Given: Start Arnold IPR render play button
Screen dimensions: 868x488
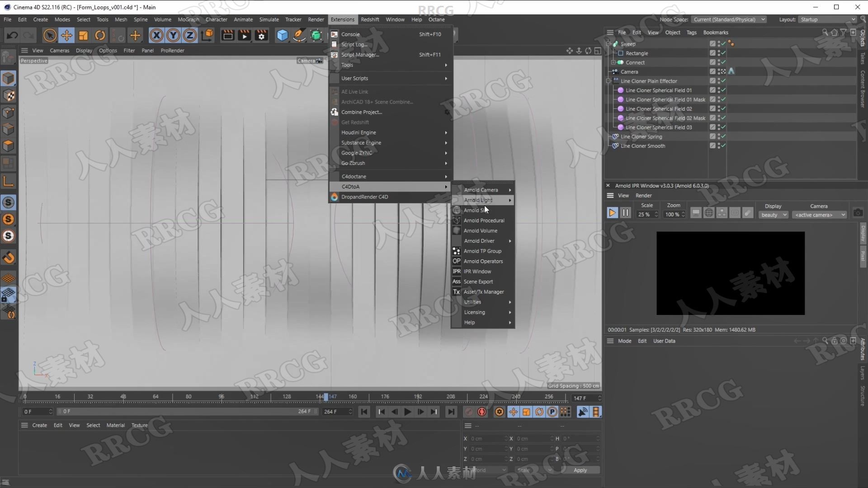Looking at the screenshot, I should 612,213.
